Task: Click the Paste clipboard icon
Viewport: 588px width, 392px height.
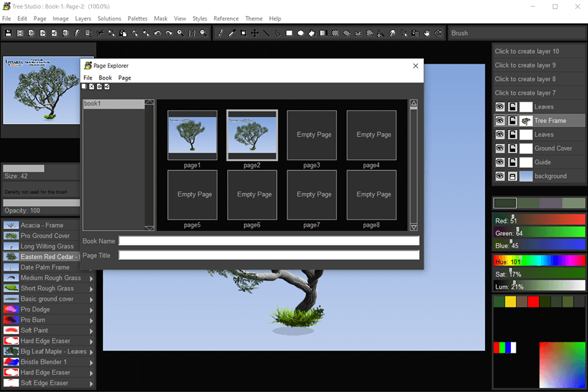Action: 123,33
